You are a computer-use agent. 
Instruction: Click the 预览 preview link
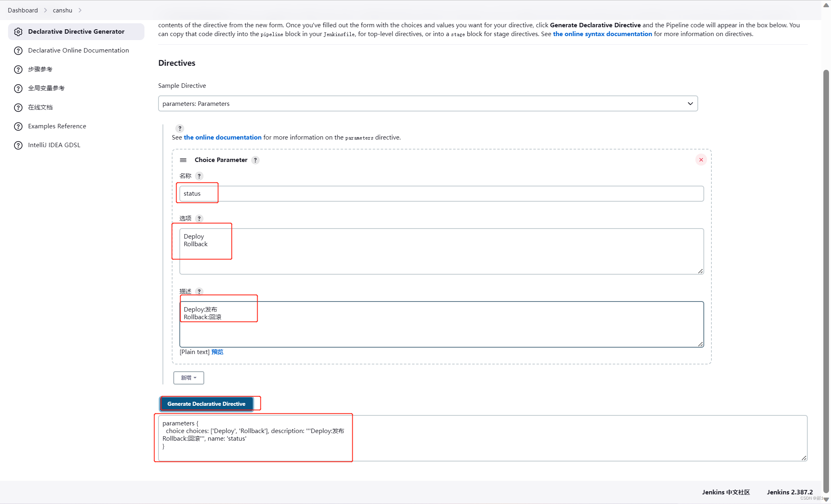(x=217, y=352)
